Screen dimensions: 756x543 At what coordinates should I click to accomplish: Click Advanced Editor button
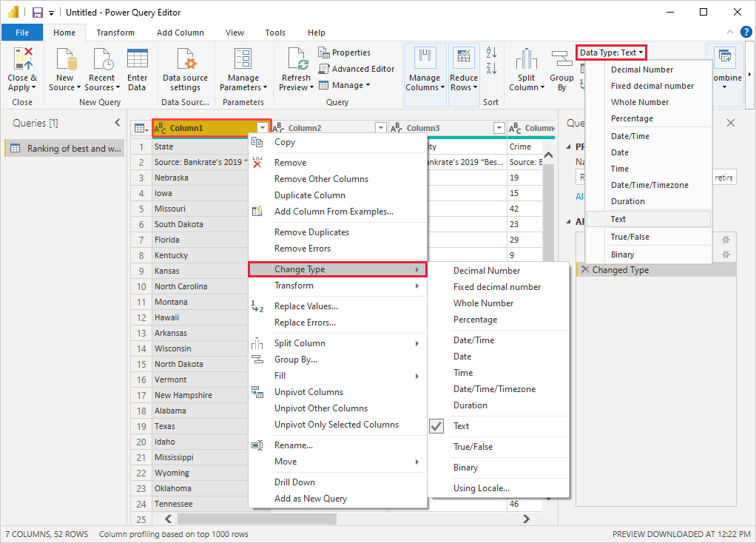(x=357, y=69)
